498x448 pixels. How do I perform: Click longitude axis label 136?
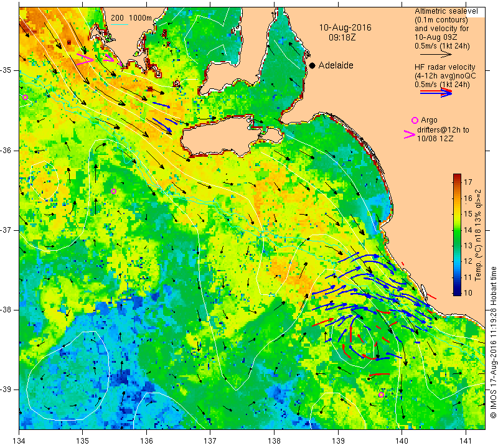tap(146, 441)
